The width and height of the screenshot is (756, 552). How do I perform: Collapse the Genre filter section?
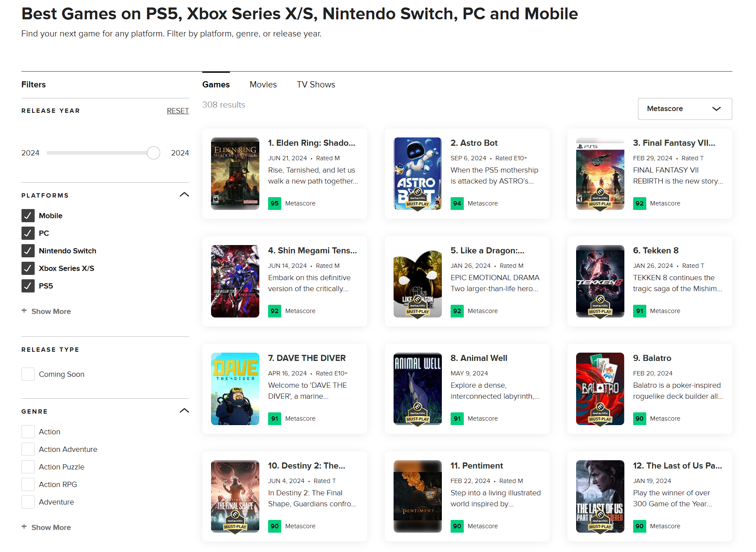pyautogui.click(x=184, y=411)
